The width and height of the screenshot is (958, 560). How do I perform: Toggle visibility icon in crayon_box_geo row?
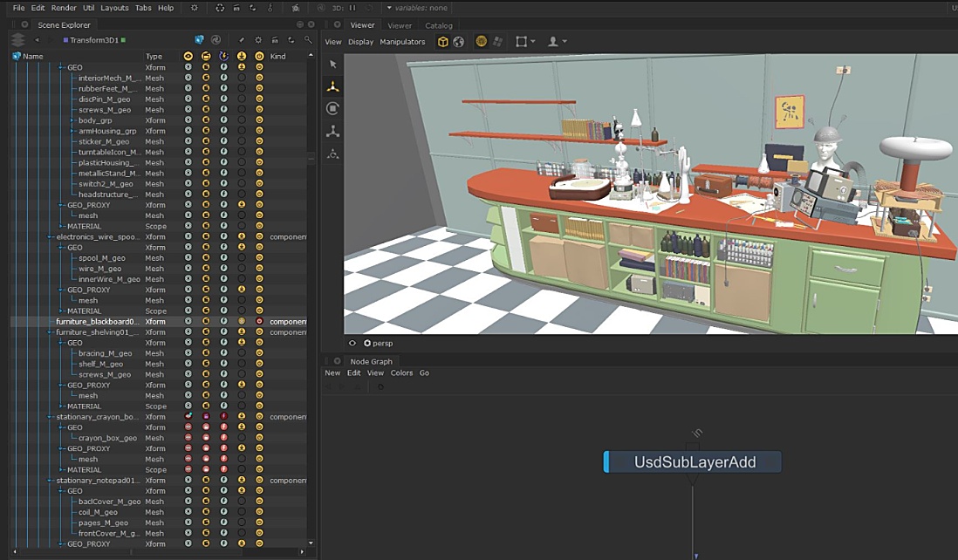point(188,438)
